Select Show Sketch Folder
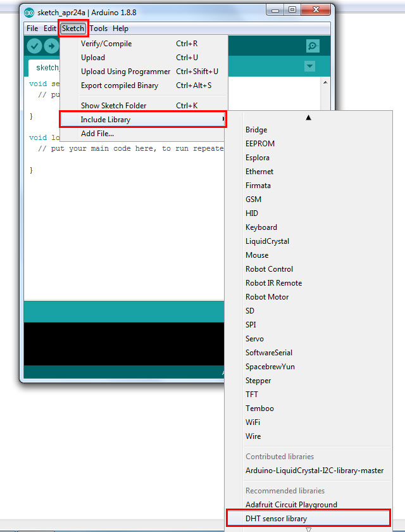405x532 pixels. pyautogui.click(x=144, y=106)
